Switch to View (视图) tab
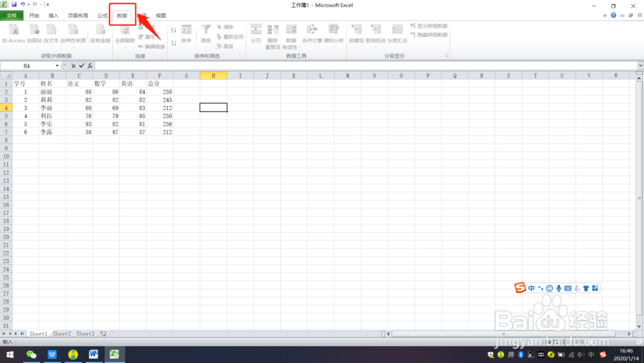This screenshot has width=644, height=363. pos(161,15)
